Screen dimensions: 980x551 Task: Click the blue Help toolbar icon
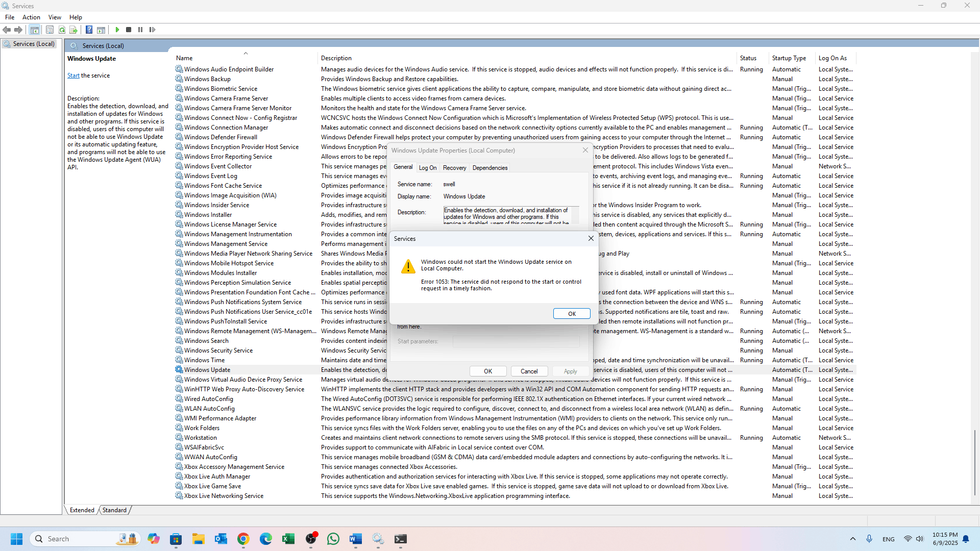[x=89, y=30]
